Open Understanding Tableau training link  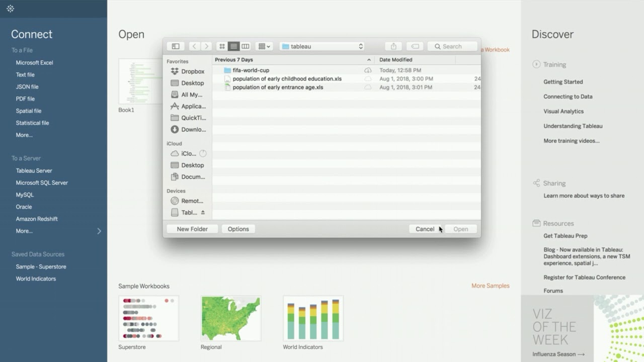pyautogui.click(x=573, y=126)
